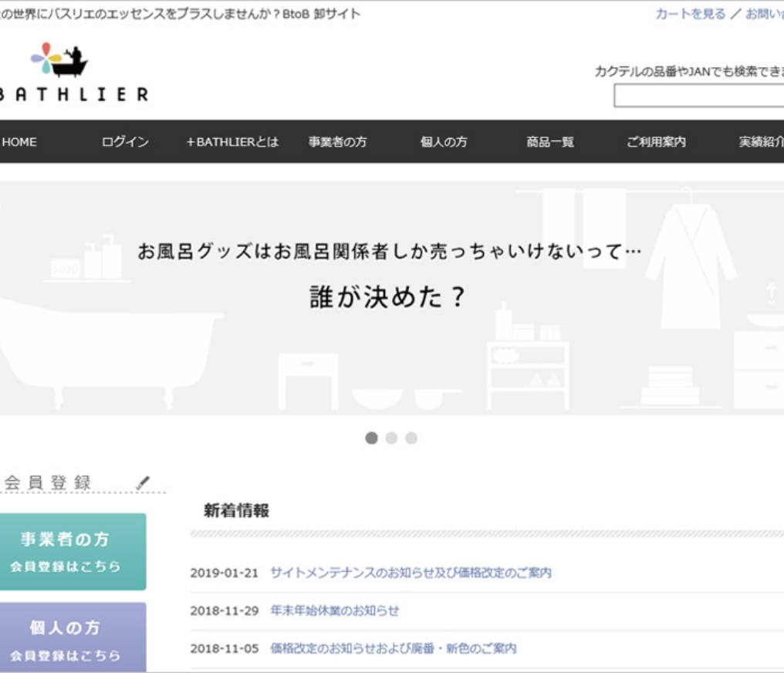This screenshot has width=784, height=673.
Task: Open サイトメンテナンスのお知らせ news link
Action: (x=411, y=573)
